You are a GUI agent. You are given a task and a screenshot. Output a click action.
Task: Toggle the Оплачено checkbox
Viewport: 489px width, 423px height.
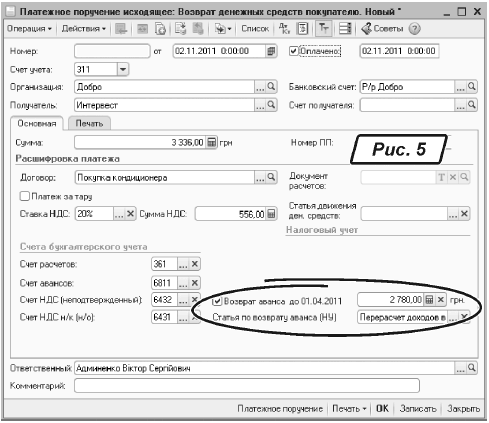pos(293,51)
